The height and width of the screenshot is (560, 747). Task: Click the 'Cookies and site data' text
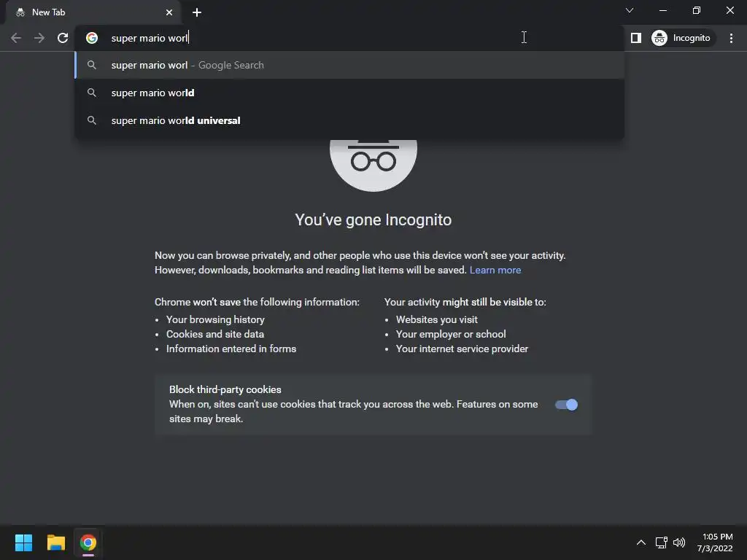(215, 334)
